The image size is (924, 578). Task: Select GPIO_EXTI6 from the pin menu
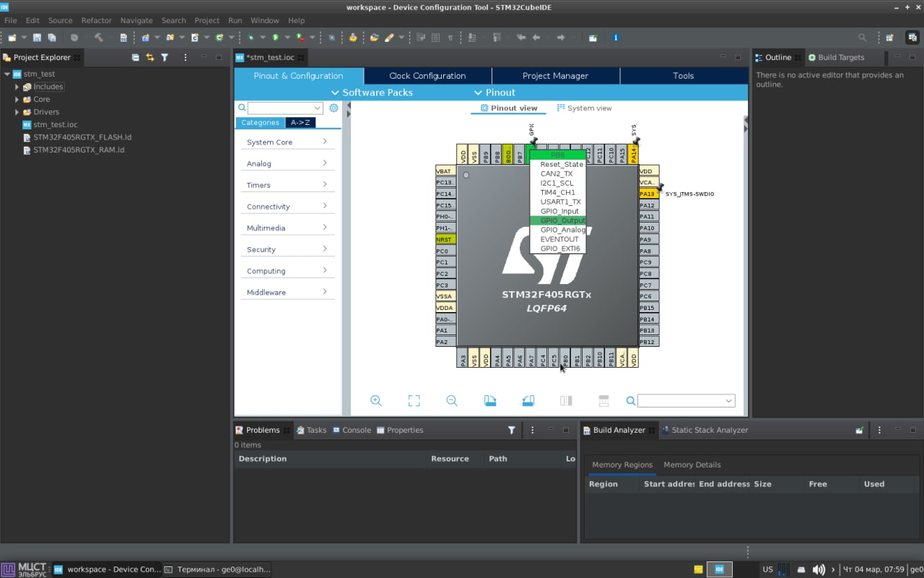558,249
